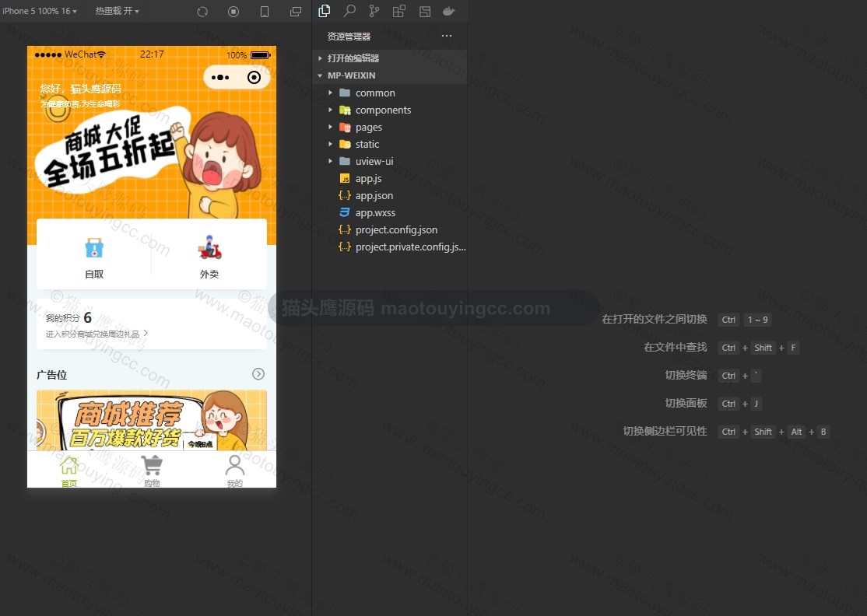Click the 广告位 arrow circle icon
867x616 pixels.
258,374
